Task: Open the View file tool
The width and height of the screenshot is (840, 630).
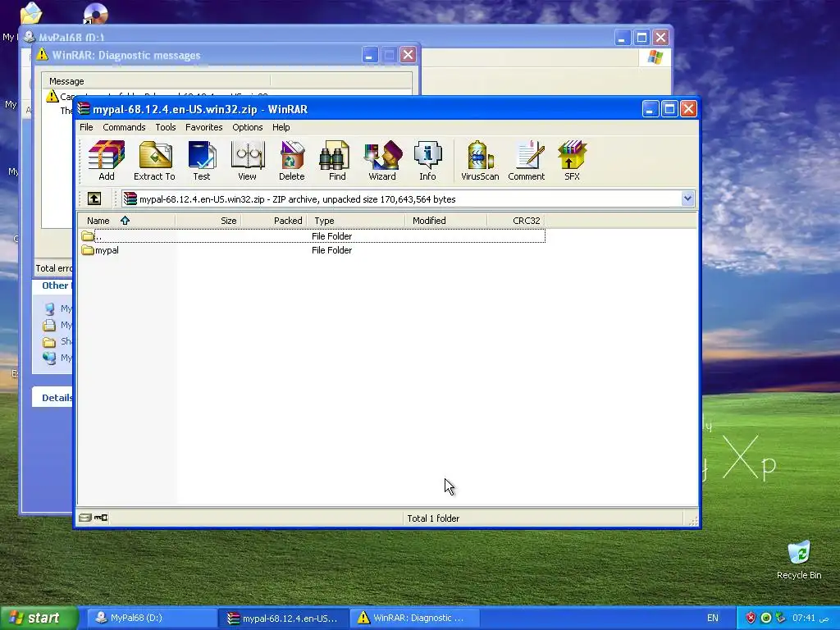Action: pyautogui.click(x=247, y=160)
